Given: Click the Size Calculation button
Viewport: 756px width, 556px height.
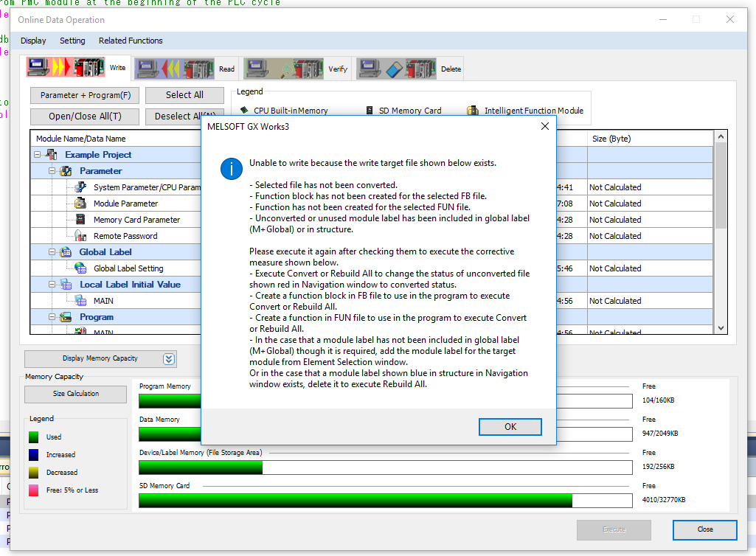Looking at the screenshot, I should click(75, 394).
